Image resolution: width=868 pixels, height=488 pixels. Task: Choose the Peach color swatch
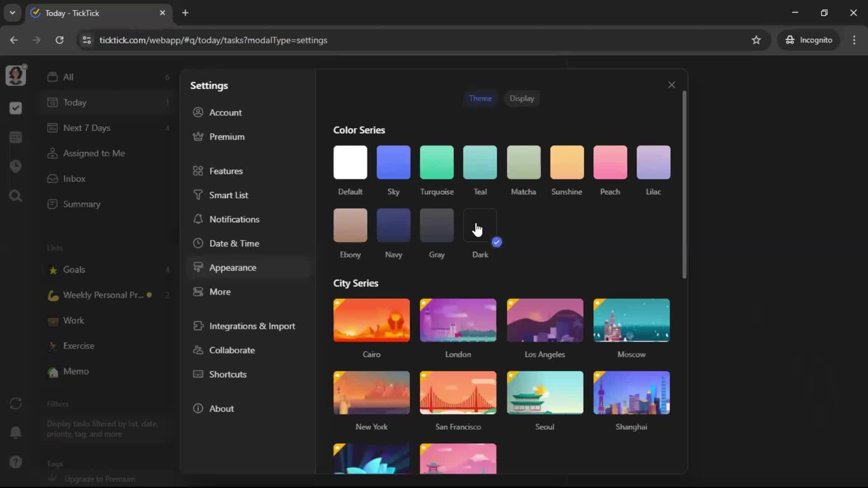pyautogui.click(x=610, y=162)
